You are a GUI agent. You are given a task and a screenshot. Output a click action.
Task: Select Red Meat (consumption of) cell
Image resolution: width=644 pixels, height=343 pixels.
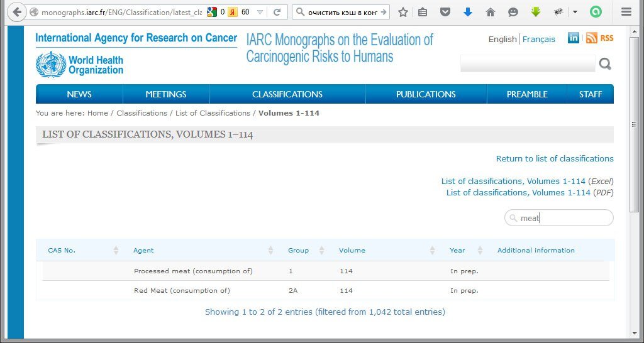(x=182, y=290)
